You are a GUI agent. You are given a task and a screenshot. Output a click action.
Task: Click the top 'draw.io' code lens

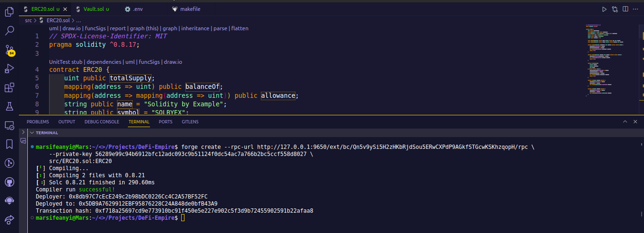click(x=72, y=28)
